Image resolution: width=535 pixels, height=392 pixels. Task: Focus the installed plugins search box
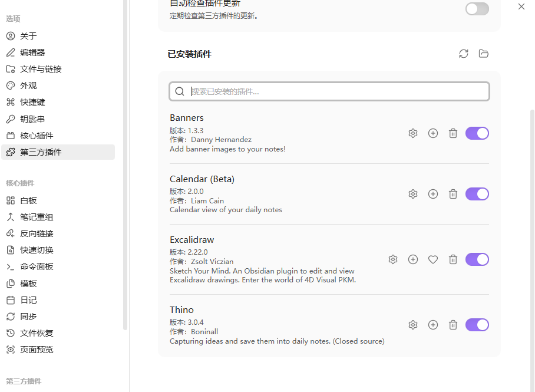(329, 91)
